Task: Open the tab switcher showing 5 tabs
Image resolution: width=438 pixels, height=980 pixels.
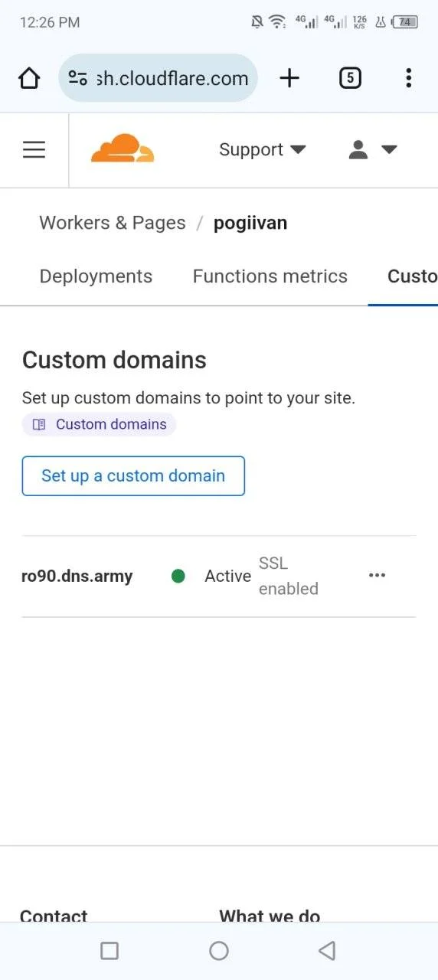Action: 350,77
